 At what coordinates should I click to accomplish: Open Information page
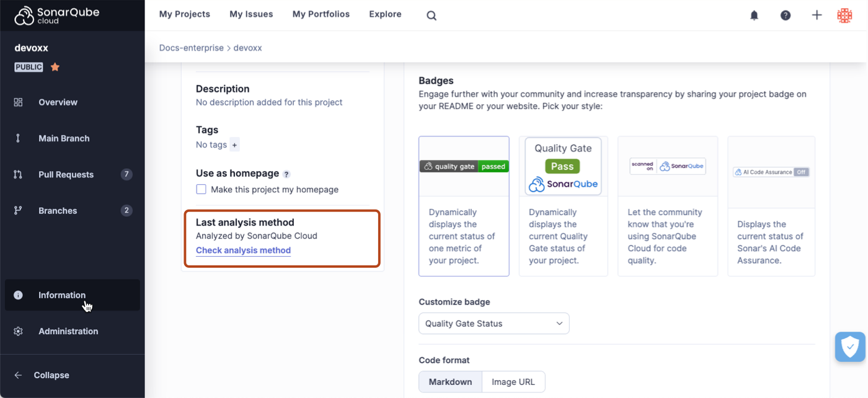[x=62, y=295]
